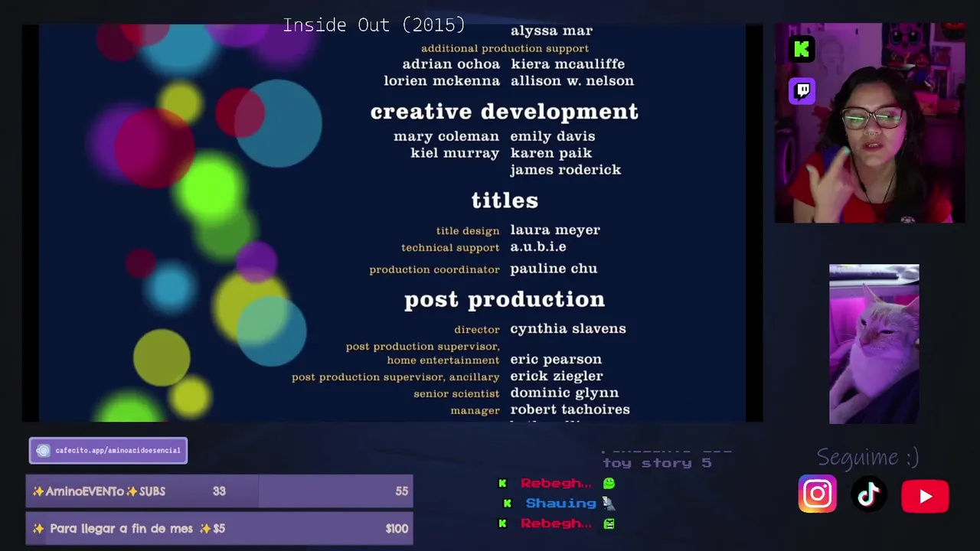980x551 pixels.
Task: Click the name mary coleman in the credits
Action: click(x=446, y=136)
